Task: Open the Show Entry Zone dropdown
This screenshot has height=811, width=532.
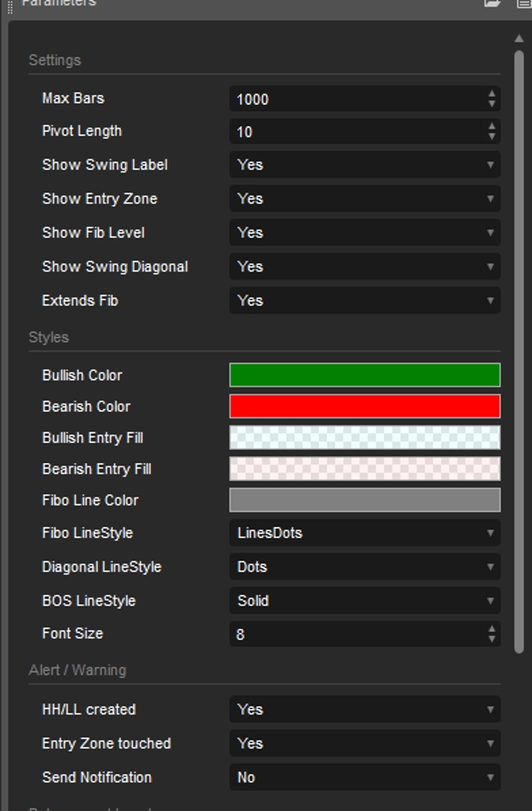Action: tap(365, 199)
